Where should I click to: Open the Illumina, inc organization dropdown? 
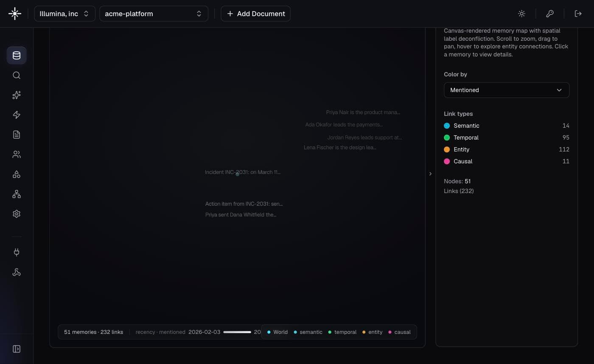(x=64, y=14)
